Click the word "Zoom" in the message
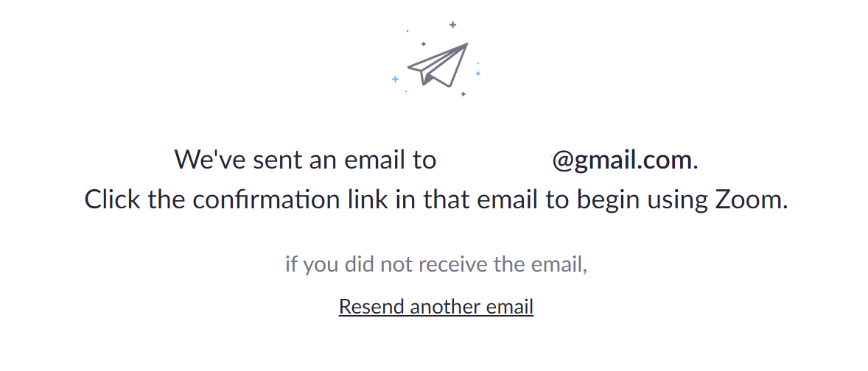Screen dimensions: 868x371 (749, 199)
